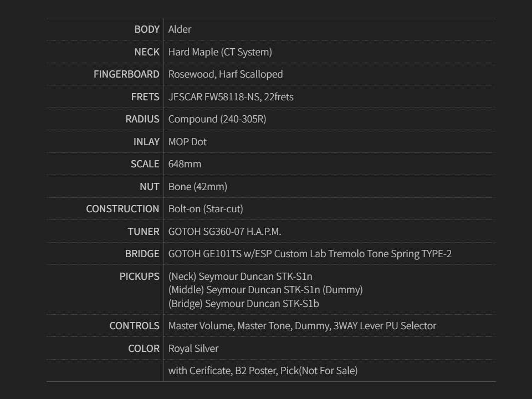
Task: Select the Alder body value text
Action: (180, 29)
